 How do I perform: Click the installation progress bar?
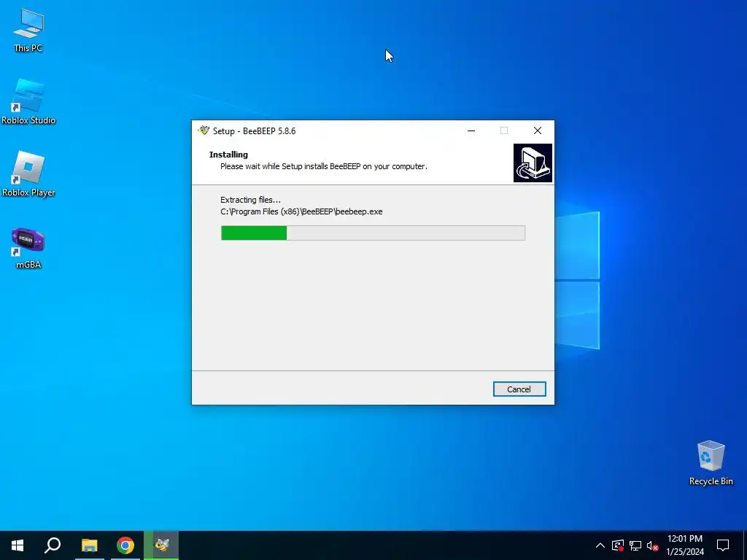tap(373, 233)
